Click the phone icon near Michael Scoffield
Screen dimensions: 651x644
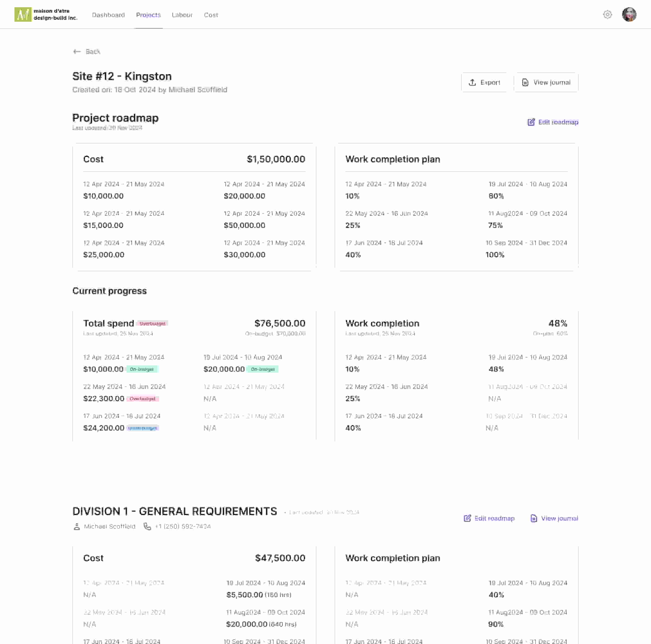click(x=147, y=526)
